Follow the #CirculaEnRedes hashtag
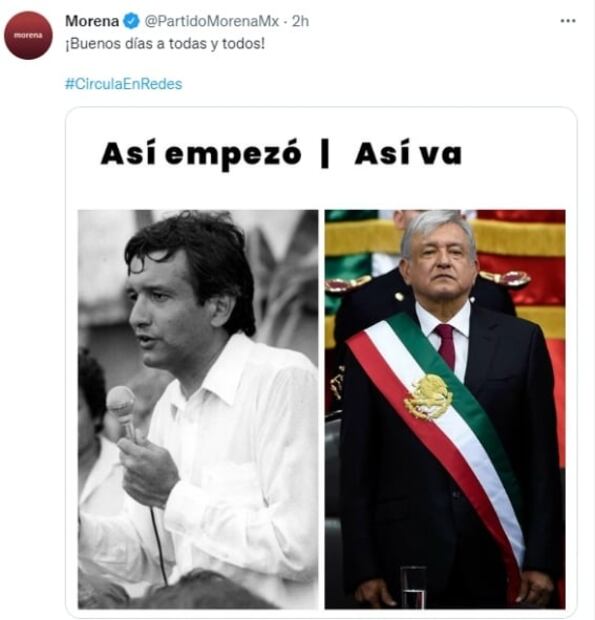 point(123,84)
